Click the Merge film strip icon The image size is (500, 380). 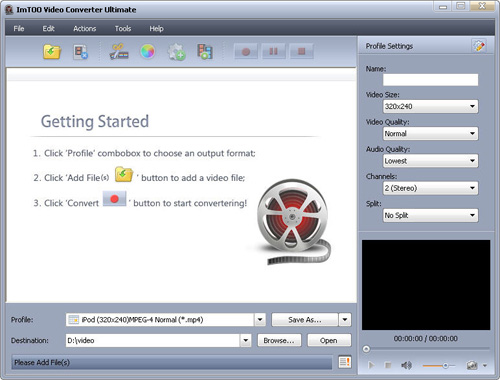pyautogui.click(x=205, y=52)
